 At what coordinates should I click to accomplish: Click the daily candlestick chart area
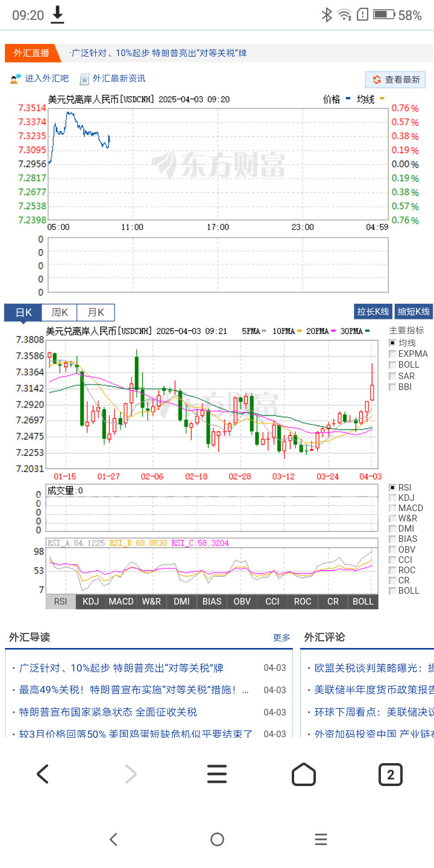[x=211, y=404]
